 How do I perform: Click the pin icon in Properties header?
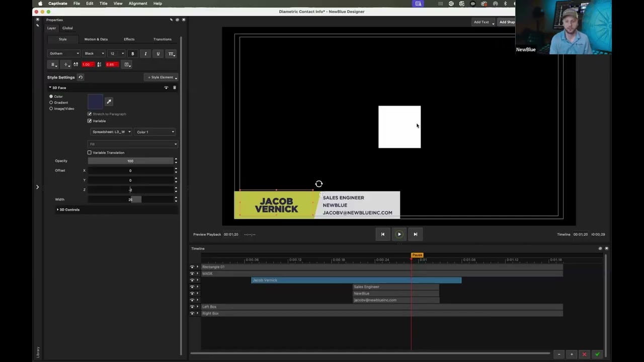(171, 20)
